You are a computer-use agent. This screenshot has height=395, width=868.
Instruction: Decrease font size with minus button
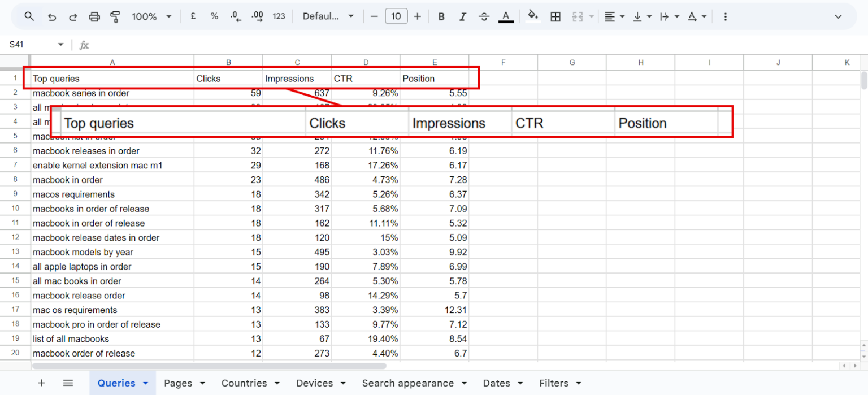(x=374, y=16)
